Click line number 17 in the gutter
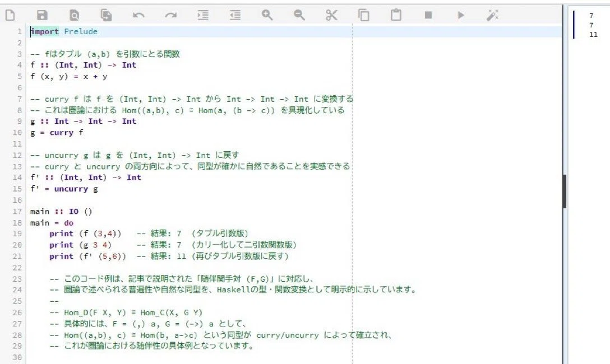Viewport: 610px width, 364px height. click(x=17, y=211)
